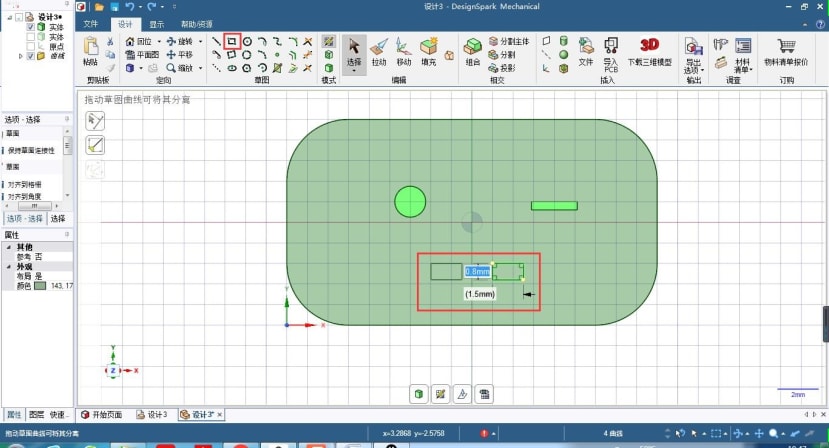This screenshot has height=448, width=829.
Task: Click the Project (投影) tool
Action: point(502,68)
